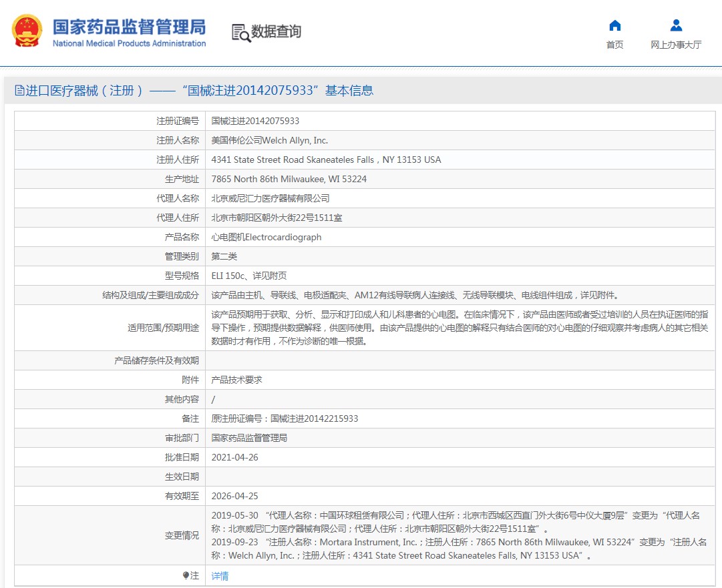Select 第二类 management category value
Screen dimensions: 722x588
tap(224, 256)
